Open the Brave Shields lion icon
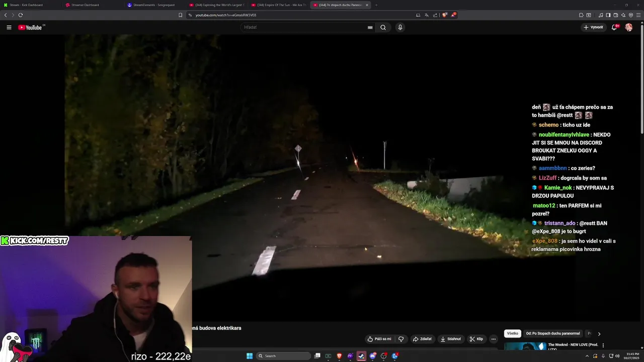This screenshot has height=362, width=644. tap(444, 15)
